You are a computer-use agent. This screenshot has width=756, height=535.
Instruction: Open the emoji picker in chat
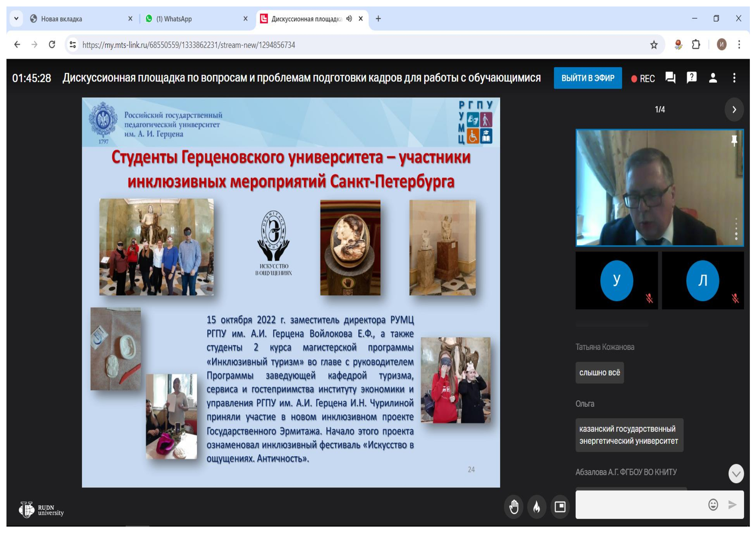713,505
